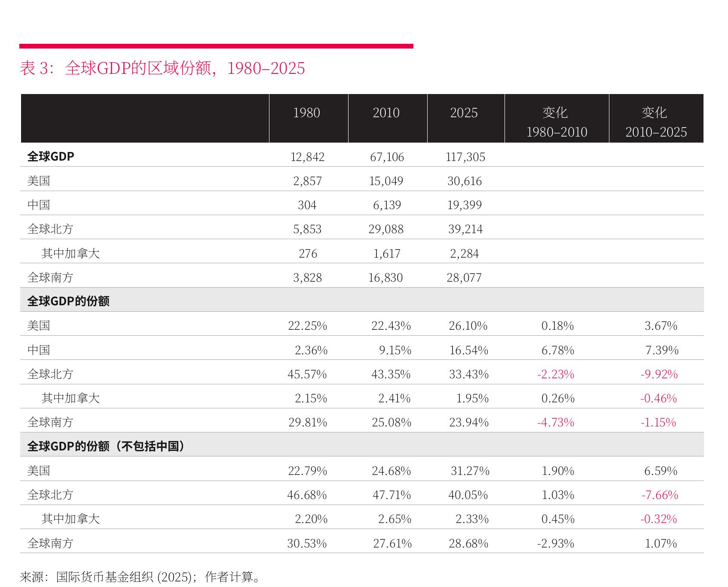Select China GDP value 6,139
This screenshot has height=587, width=728.
(x=387, y=205)
